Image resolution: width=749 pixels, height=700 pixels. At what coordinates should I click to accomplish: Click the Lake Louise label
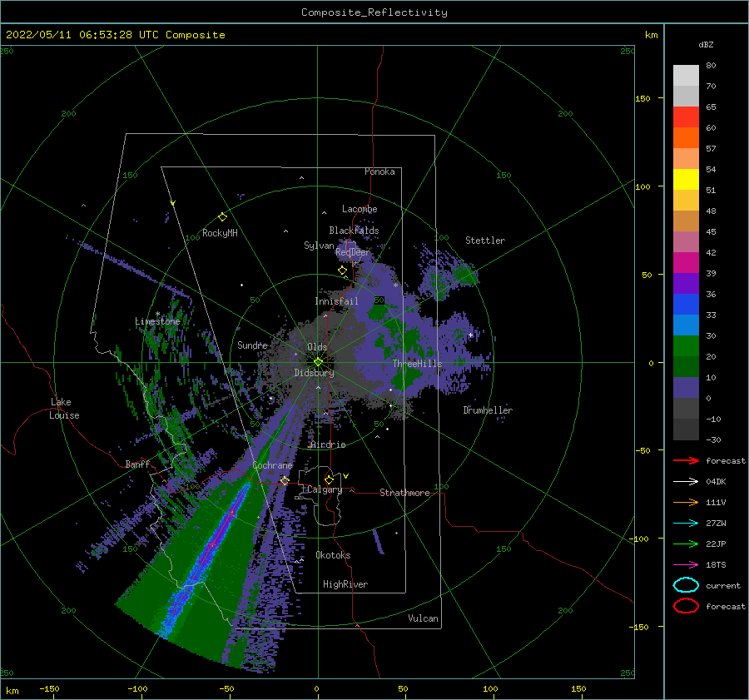pos(65,409)
